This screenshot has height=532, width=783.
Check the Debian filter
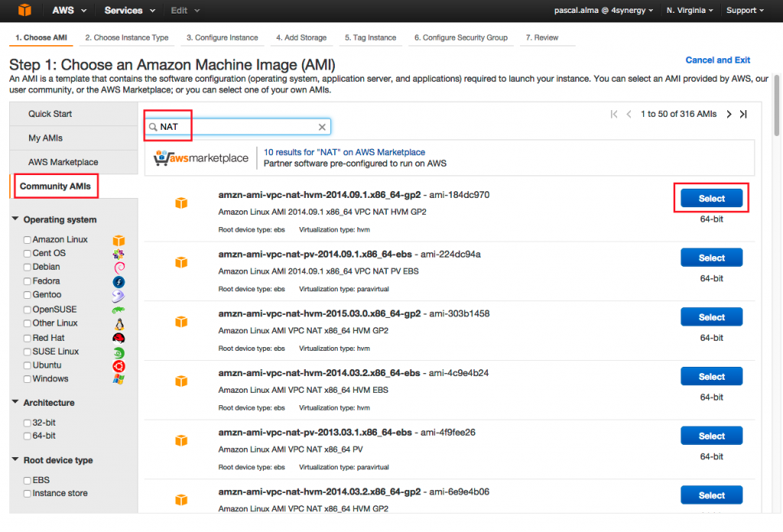[28, 268]
